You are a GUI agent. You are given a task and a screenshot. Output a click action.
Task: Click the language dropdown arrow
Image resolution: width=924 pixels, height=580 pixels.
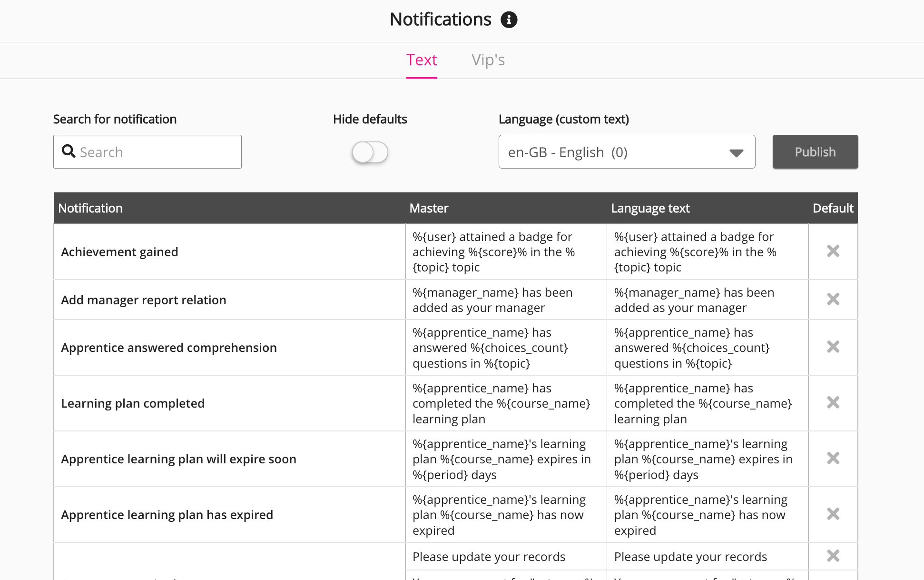pos(736,153)
